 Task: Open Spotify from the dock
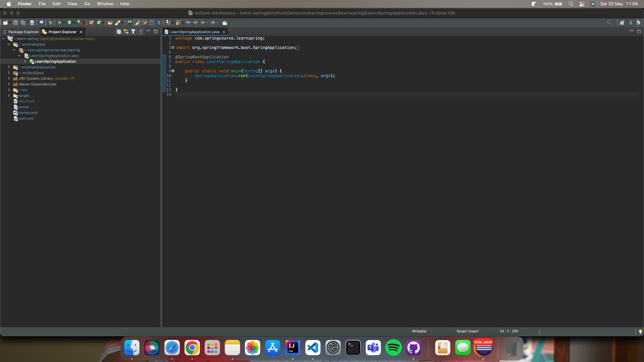393,348
